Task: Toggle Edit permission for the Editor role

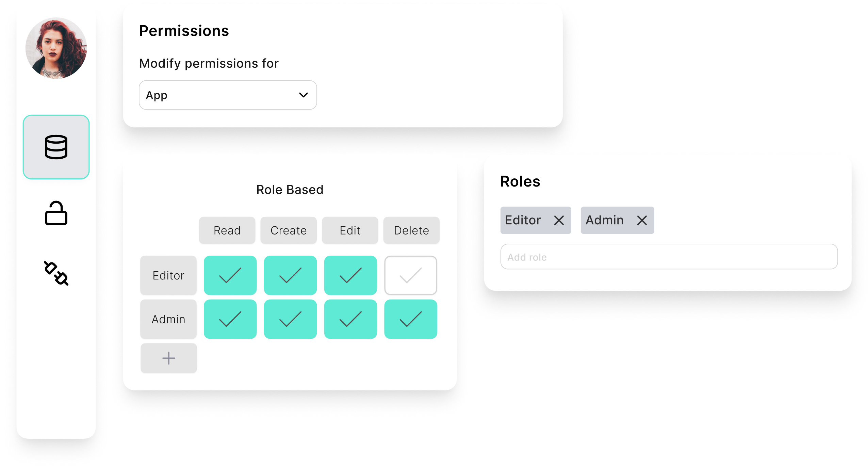Action: 350,275
